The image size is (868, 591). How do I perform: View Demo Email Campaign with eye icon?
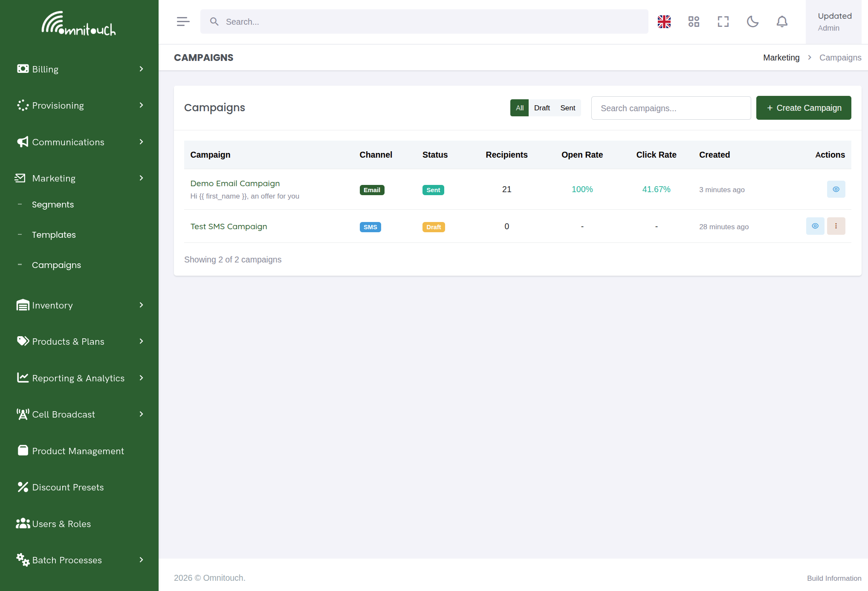click(836, 189)
